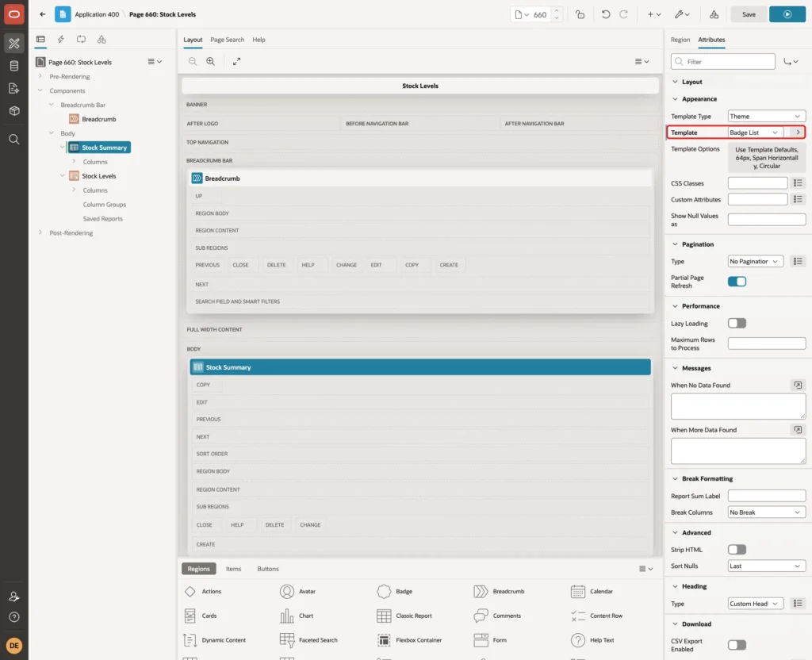Click the sidebar search magnifier icon

tap(14, 140)
